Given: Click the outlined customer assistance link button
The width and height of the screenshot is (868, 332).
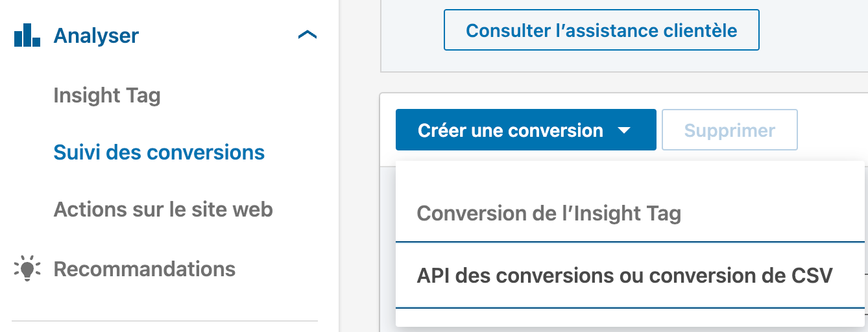Looking at the screenshot, I should click(x=601, y=30).
